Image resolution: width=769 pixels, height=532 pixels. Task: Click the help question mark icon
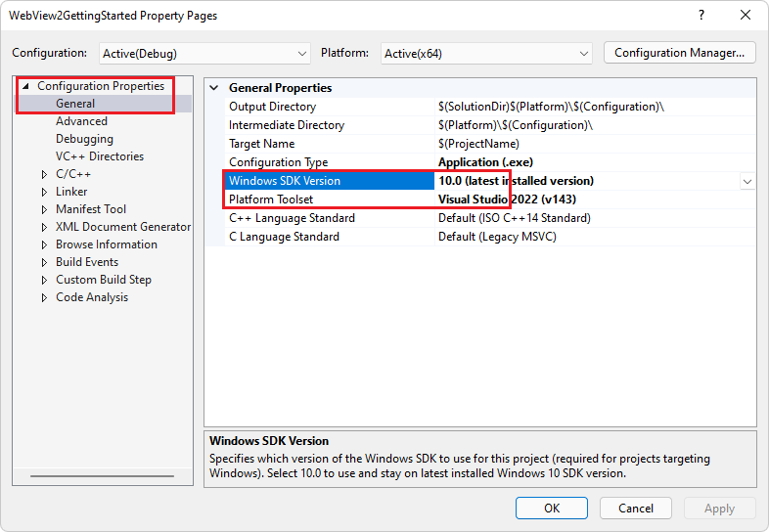[x=701, y=16]
